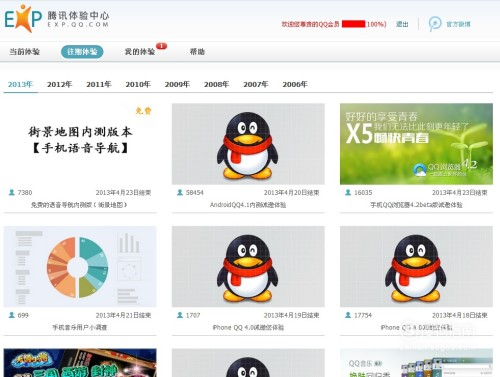Open the AndroidQQ4.1内测 title link
Image resolution: width=500 pixels, height=377 pixels.
point(248,205)
